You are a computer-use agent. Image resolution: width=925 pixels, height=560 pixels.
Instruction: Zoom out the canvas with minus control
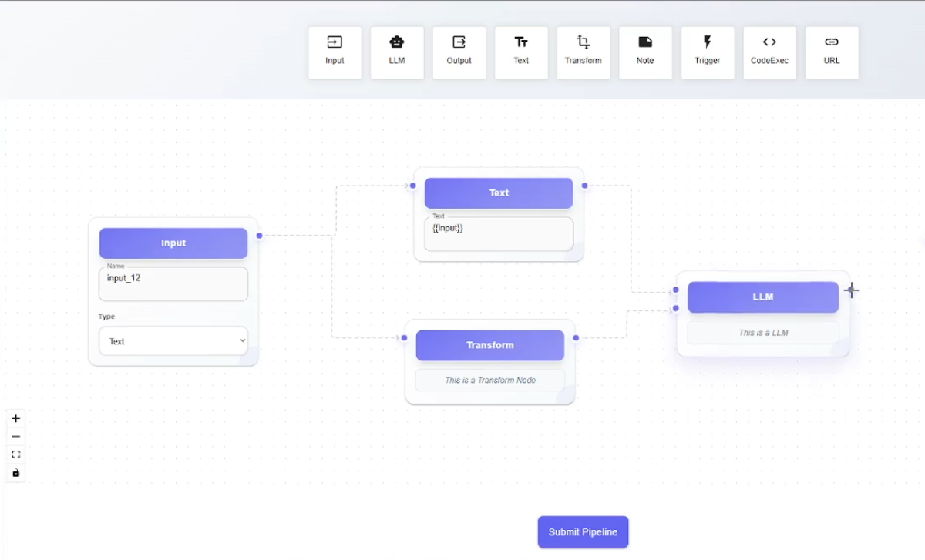(16, 437)
